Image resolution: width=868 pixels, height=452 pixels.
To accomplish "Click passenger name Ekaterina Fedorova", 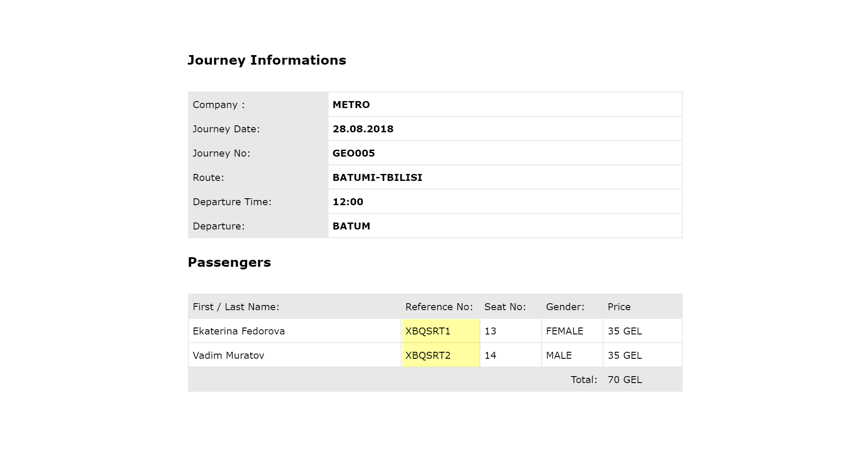I will [239, 331].
